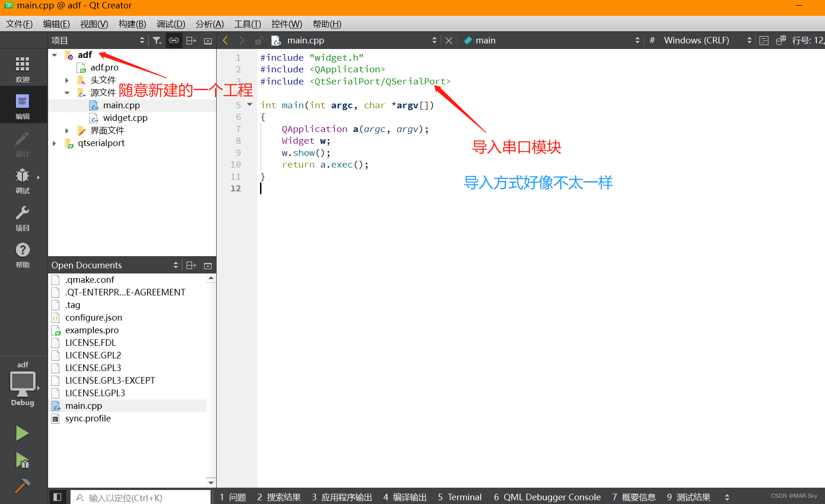The image size is (825, 504).
Task: Click the locator input field (Ctrl+K)
Action: (141, 497)
